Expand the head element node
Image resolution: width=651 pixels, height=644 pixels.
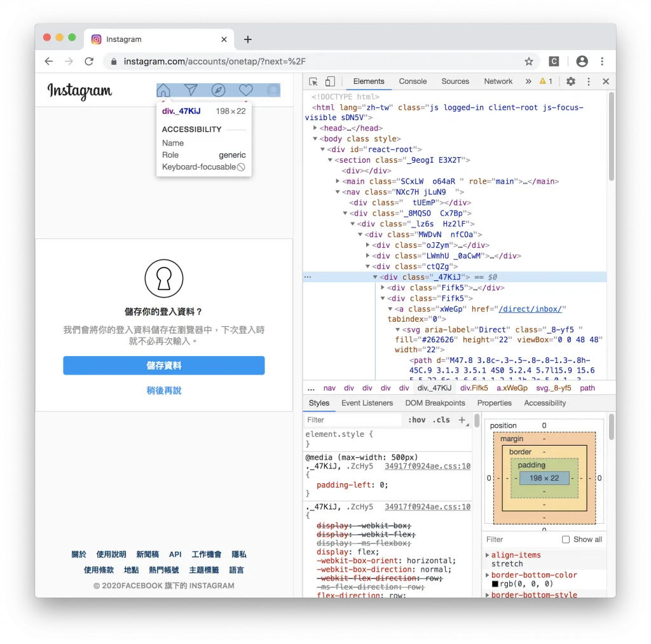[315, 128]
